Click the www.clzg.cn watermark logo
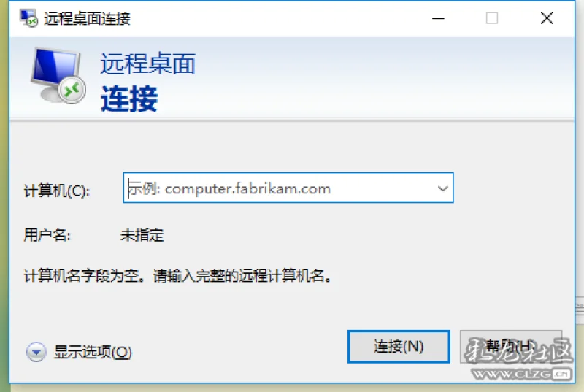The height and width of the screenshot is (392, 584). [x=520, y=374]
